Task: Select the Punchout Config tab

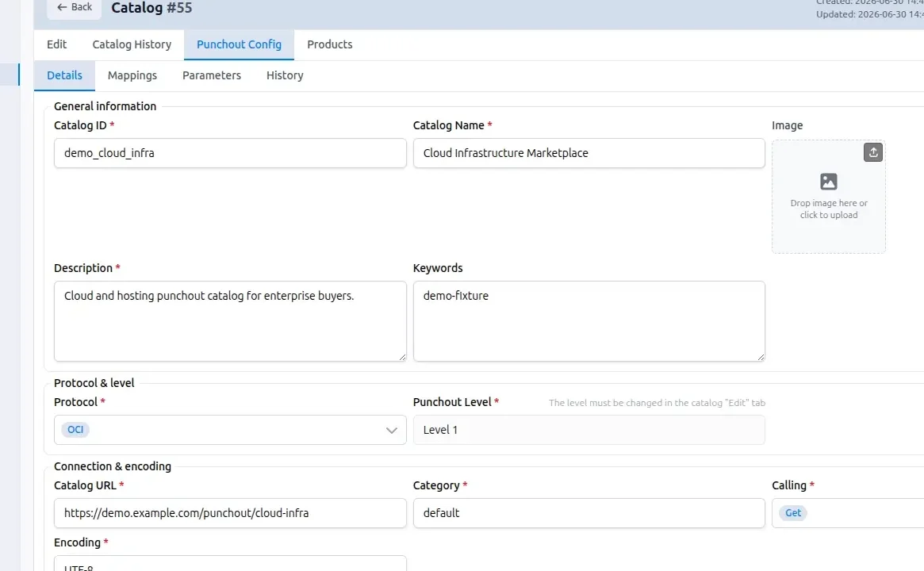Action: point(240,44)
